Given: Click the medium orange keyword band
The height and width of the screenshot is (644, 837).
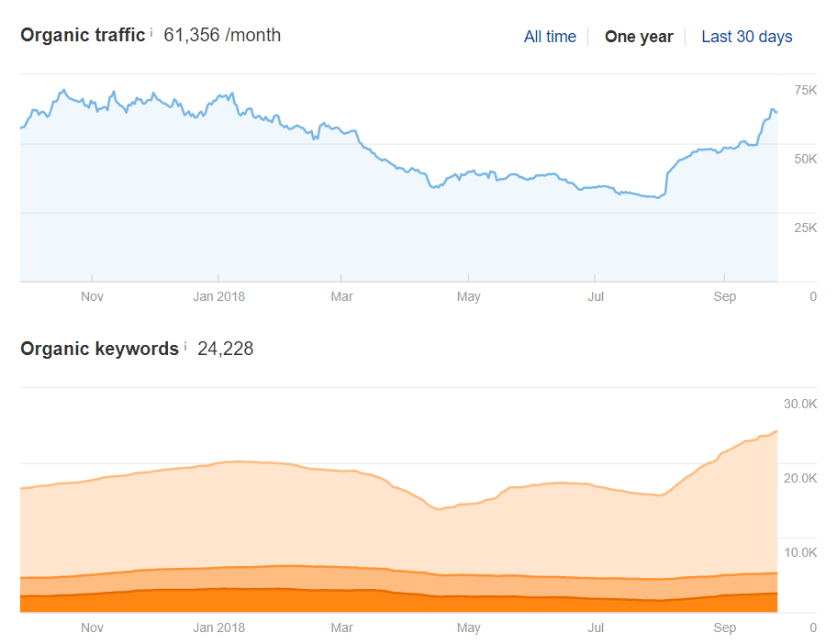Looking at the screenshot, I should (x=398, y=583).
